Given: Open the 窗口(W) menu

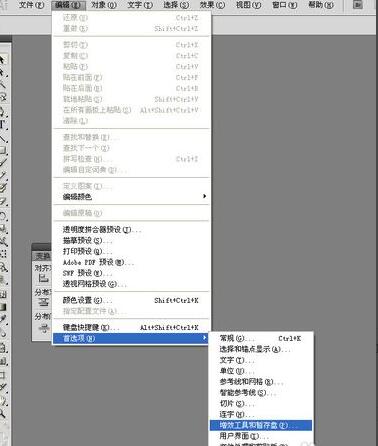Looking at the screenshot, I should (284, 5).
